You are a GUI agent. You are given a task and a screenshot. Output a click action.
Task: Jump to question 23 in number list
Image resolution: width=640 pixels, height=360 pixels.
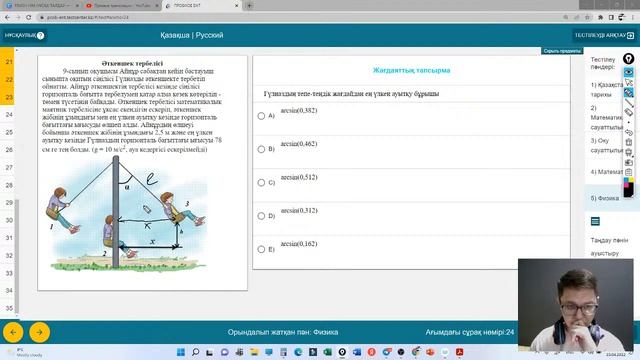point(9,97)
